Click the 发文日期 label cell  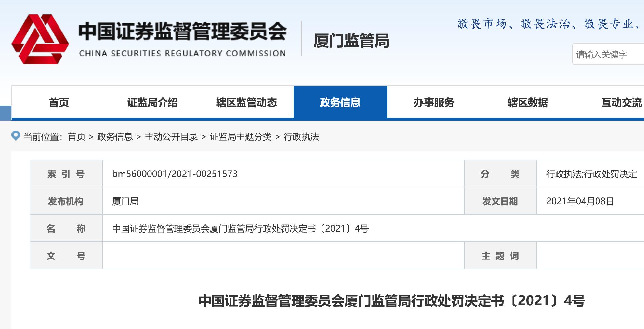[500, 201]
